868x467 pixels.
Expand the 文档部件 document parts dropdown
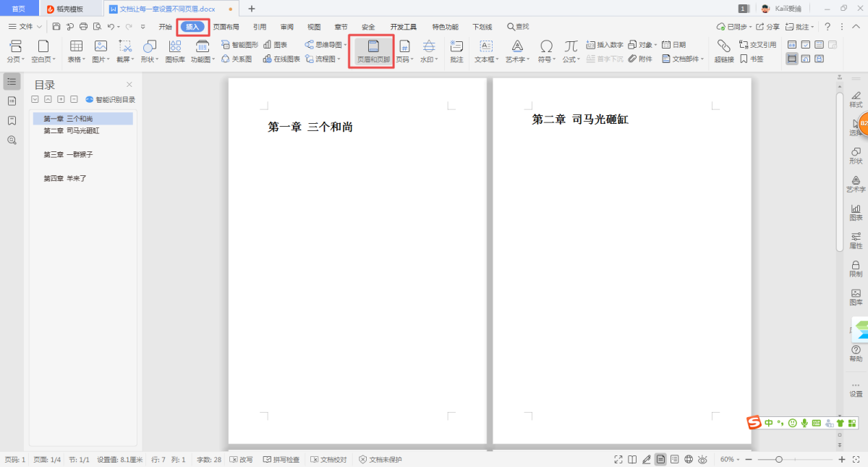tap(683, 59)
